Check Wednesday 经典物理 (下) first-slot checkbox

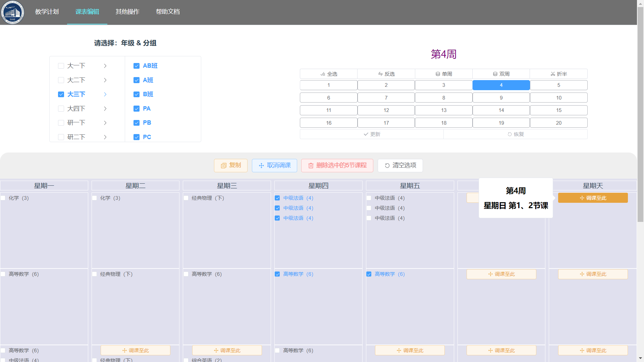pyautogui.click(x=186, y=198)
